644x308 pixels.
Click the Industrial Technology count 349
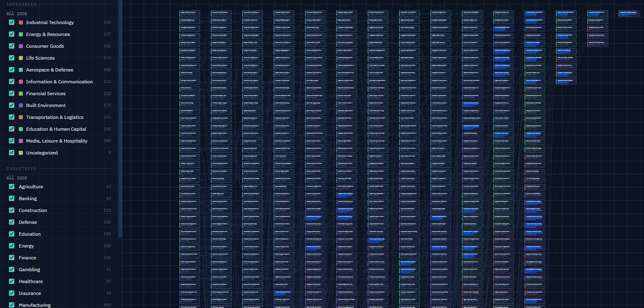point(107,22)
